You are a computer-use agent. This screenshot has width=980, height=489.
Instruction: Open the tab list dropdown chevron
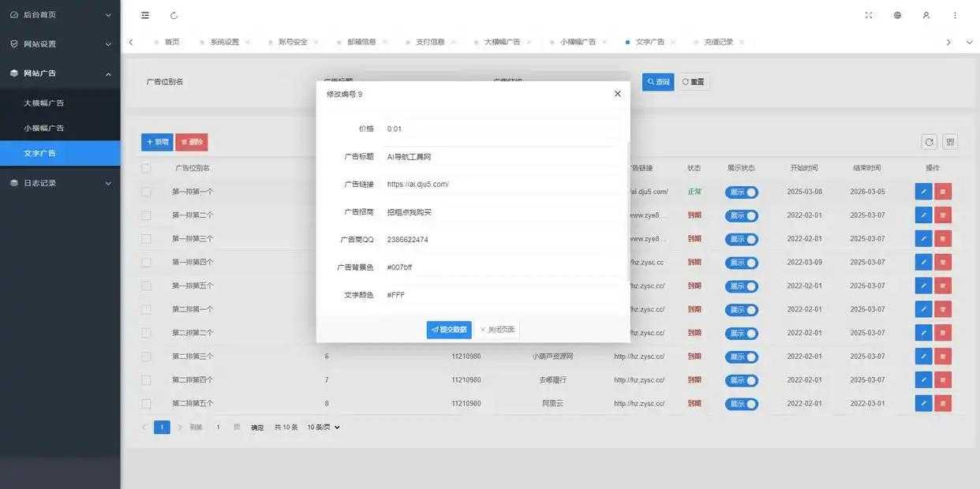pyautogui.click(x=969, y=43)
